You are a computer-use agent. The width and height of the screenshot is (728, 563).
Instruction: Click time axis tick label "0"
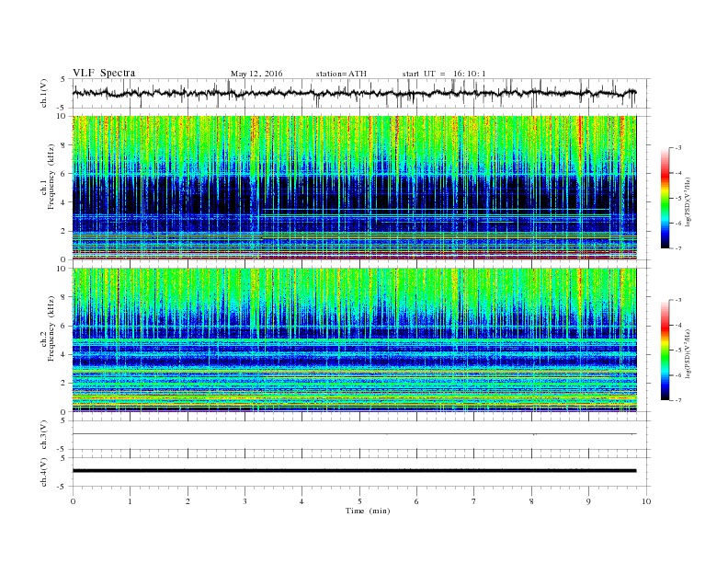point(73,501)
